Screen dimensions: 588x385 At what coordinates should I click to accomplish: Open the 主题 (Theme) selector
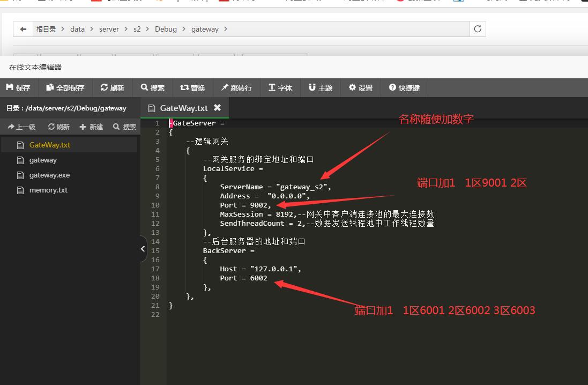coord(320,87)
